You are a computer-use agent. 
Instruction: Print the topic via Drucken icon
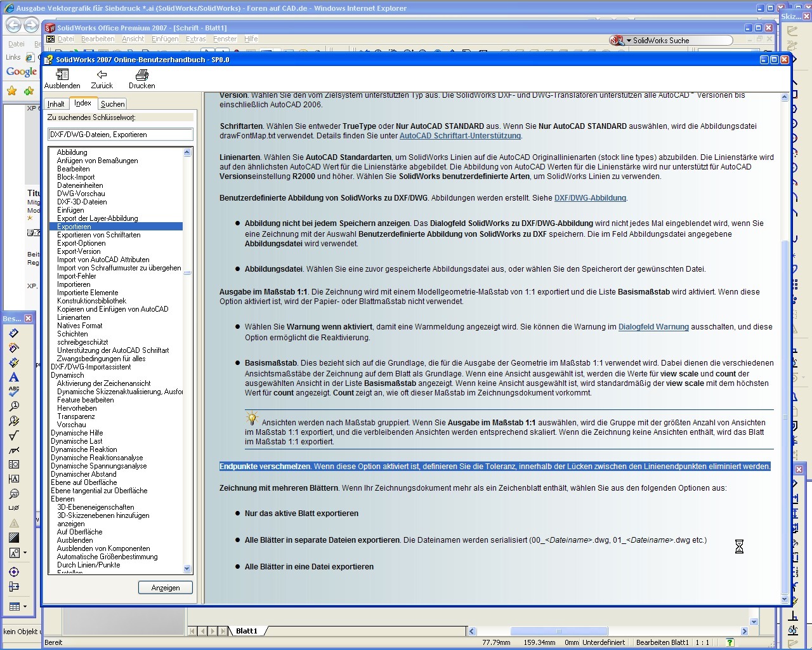(141, 74)
